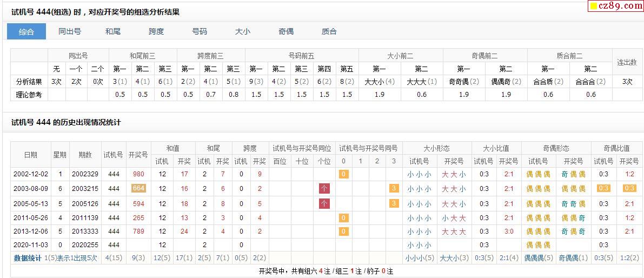This screenshot has height=278, width=644.
Task: Click the 日期 column header
Action: (30, 155)
